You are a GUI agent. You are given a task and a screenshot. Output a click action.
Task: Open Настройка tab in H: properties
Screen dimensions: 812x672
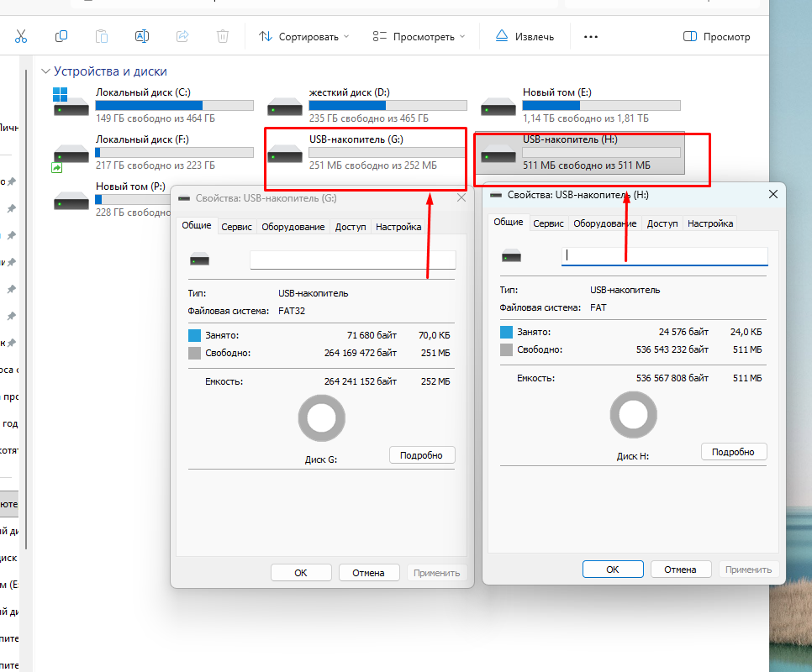tap(710, 223)
